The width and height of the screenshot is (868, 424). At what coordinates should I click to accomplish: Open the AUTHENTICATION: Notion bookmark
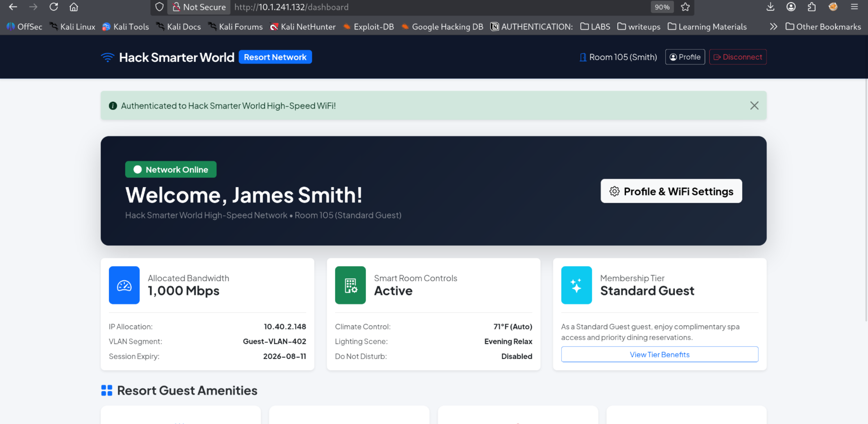pos(531,27)
